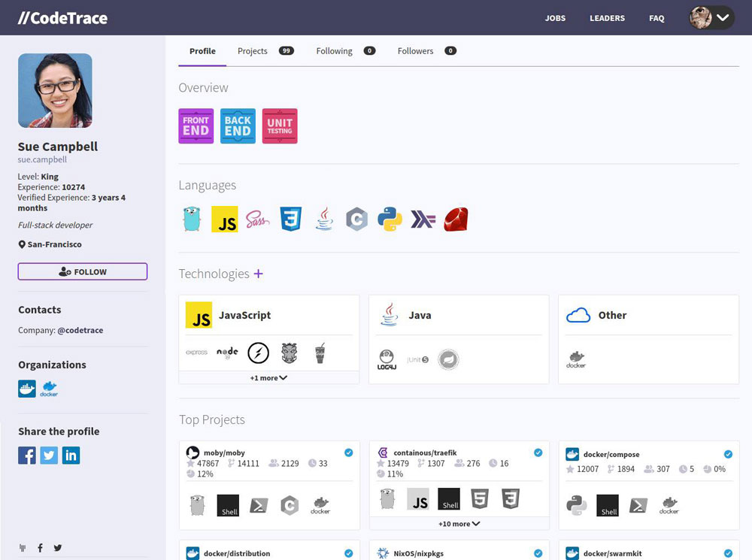Click the Go gopher language icon under Languages
This screenshot has height=560, width=752.
coord(191,219)
